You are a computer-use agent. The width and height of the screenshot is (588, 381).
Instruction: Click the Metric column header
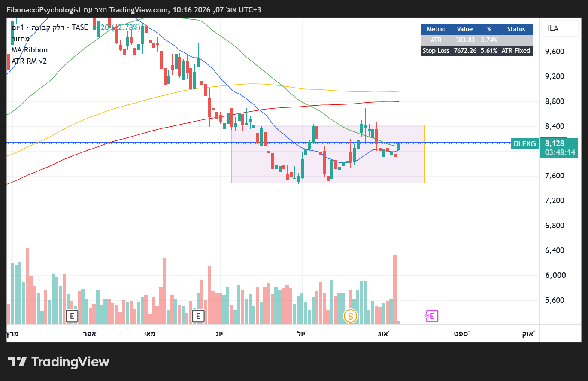tap(436, 29)
